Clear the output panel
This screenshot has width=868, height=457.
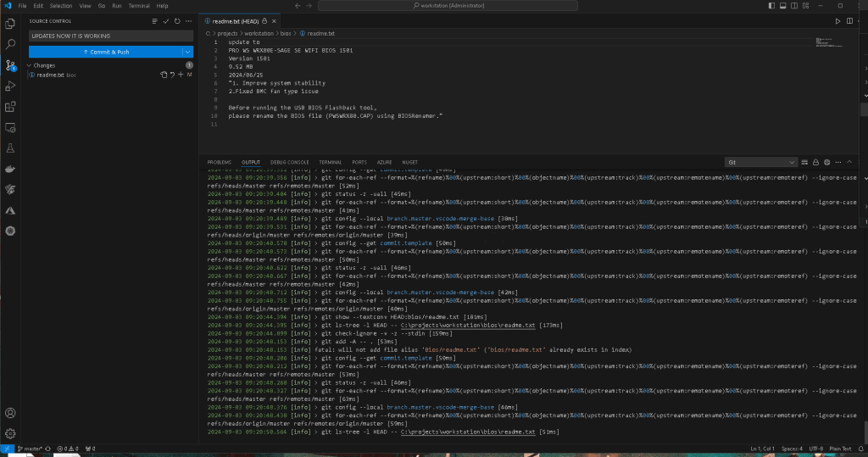point(804,162)
